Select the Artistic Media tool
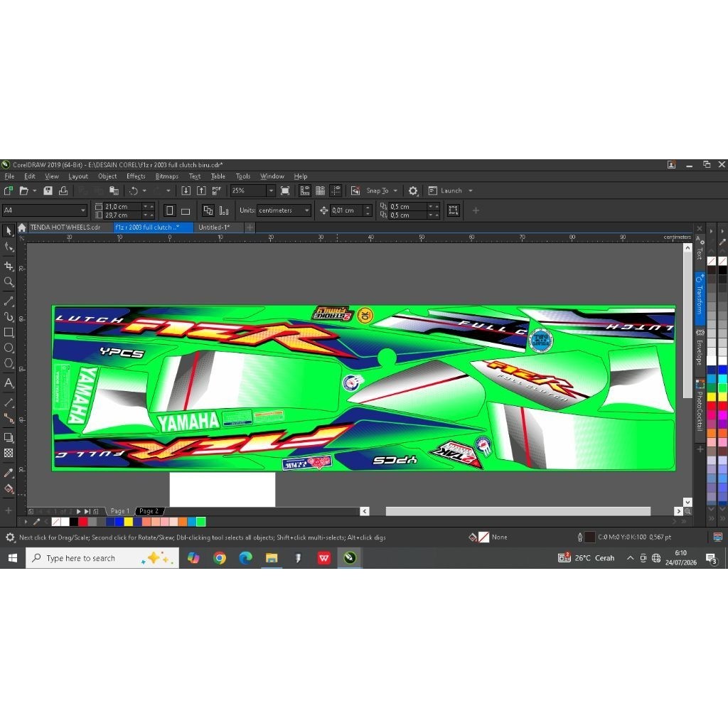The image size is (728, 728). [9, 317]
